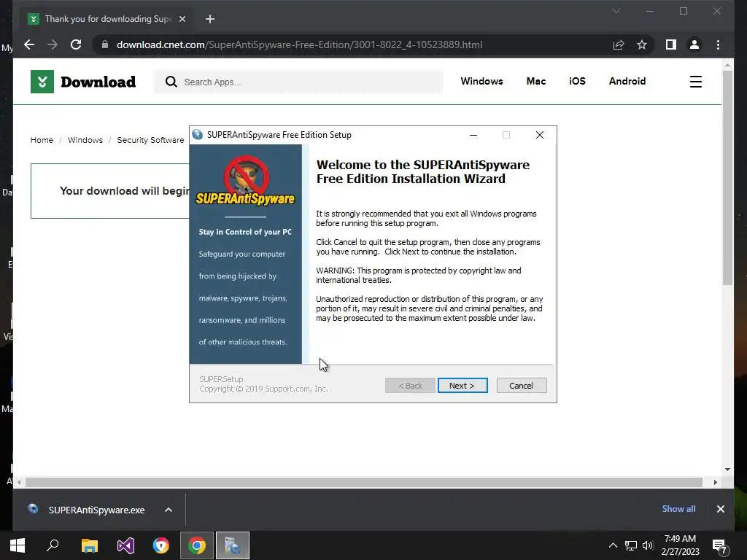Viewport: 747px width, 560px height.
Task: Open the Android category in the site navigation
Action: pyautogui.click(x=627, y=81)
